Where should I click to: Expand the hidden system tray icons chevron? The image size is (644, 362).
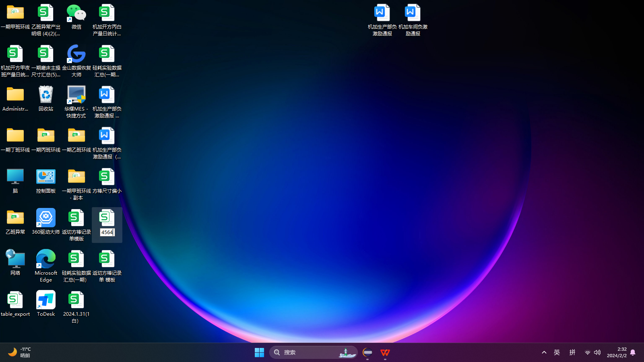point(544,353)
